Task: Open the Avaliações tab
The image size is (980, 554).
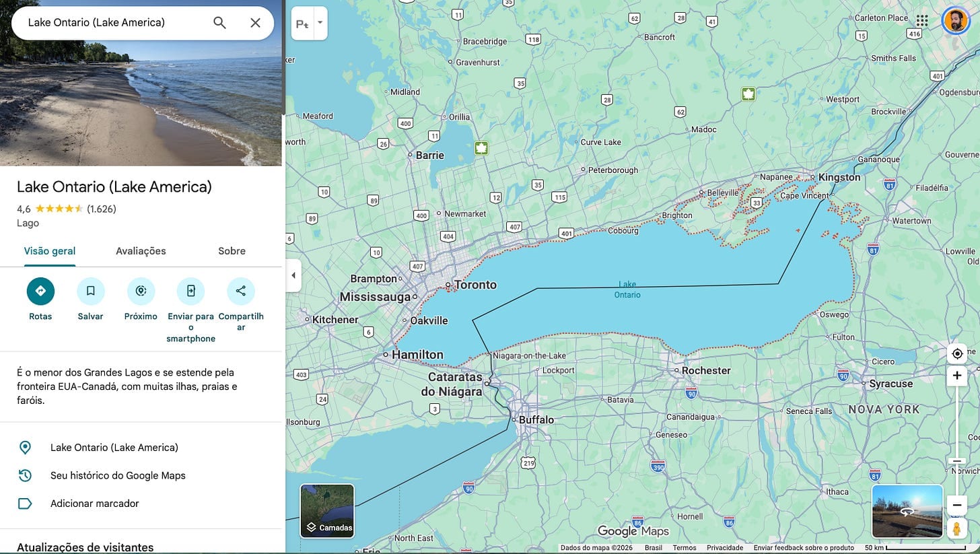Action: [141, 251]
